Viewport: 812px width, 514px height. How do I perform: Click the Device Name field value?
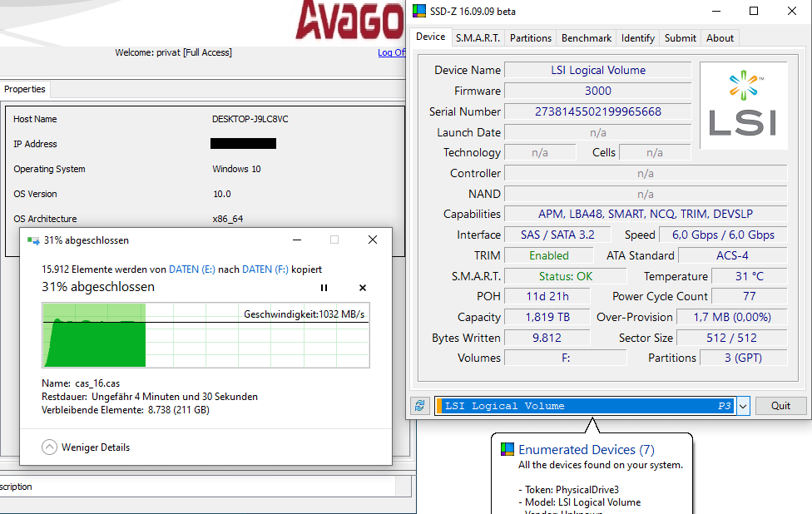[x=598, y=71]
